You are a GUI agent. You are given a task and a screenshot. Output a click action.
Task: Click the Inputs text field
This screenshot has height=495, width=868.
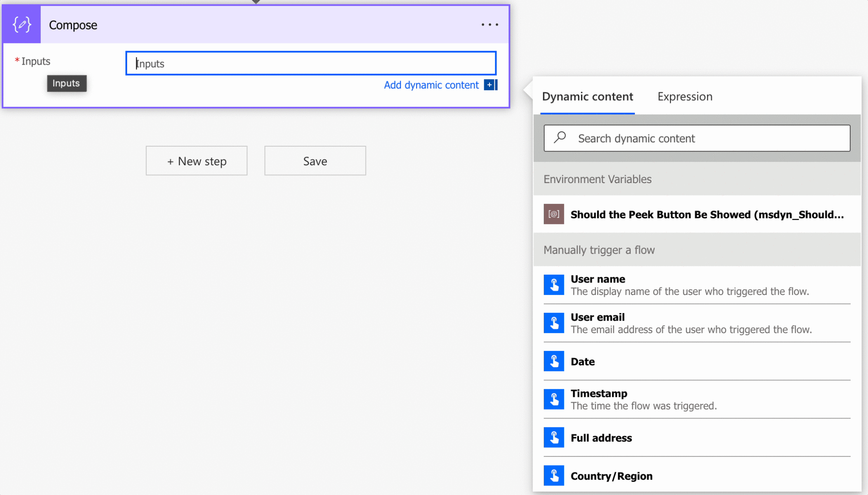pyautogui.click(x=311, y=63)
